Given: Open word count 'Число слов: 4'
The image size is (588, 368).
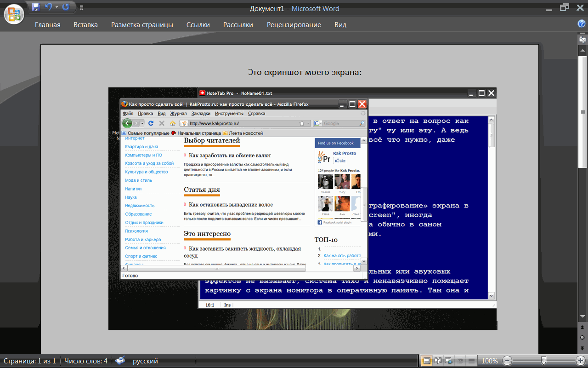Looking at the screenshot, I should click(86, 361).
